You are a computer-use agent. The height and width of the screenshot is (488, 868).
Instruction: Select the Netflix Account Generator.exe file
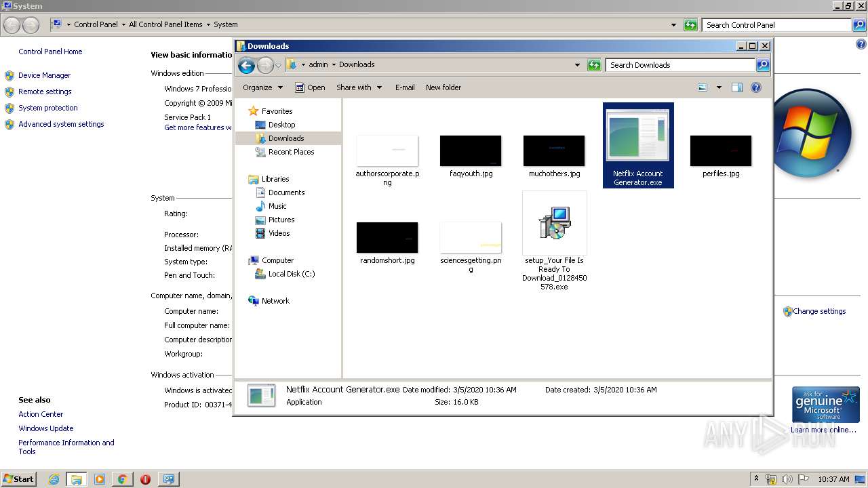[x=638, y=145]
